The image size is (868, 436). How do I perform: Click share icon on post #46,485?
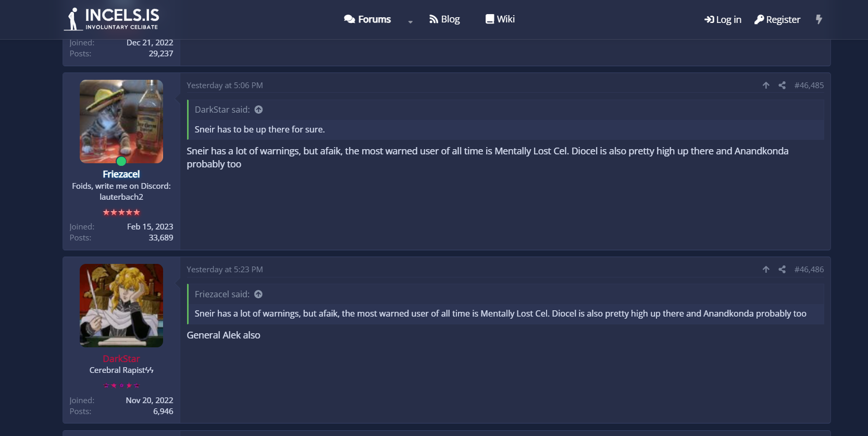point(782,85)
